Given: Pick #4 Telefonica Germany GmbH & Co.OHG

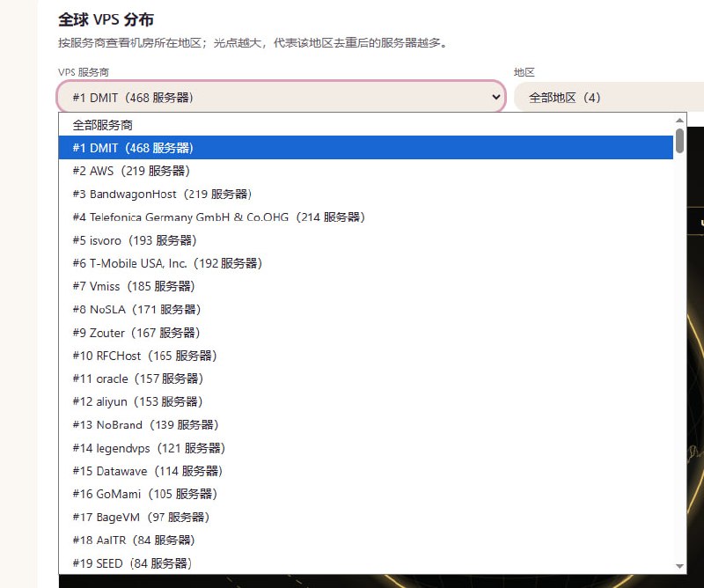Looking at the screenshot, I should 365,217.
